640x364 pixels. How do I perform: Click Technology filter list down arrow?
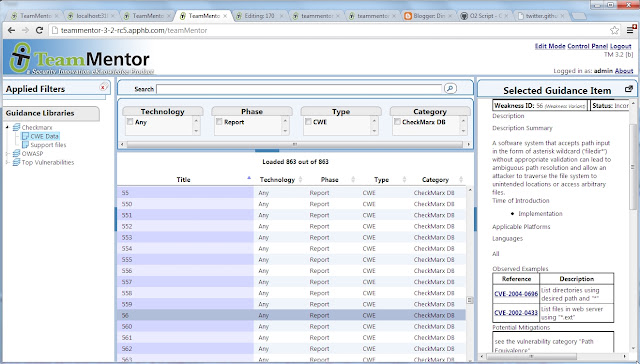pos(196,131)
